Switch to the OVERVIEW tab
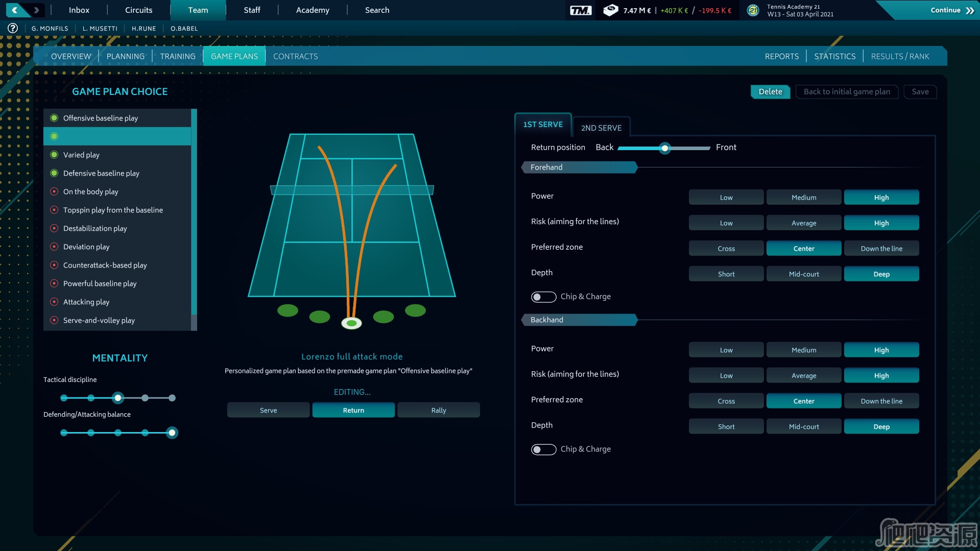This screenshot has height=551, width=980. click(71, 56)
